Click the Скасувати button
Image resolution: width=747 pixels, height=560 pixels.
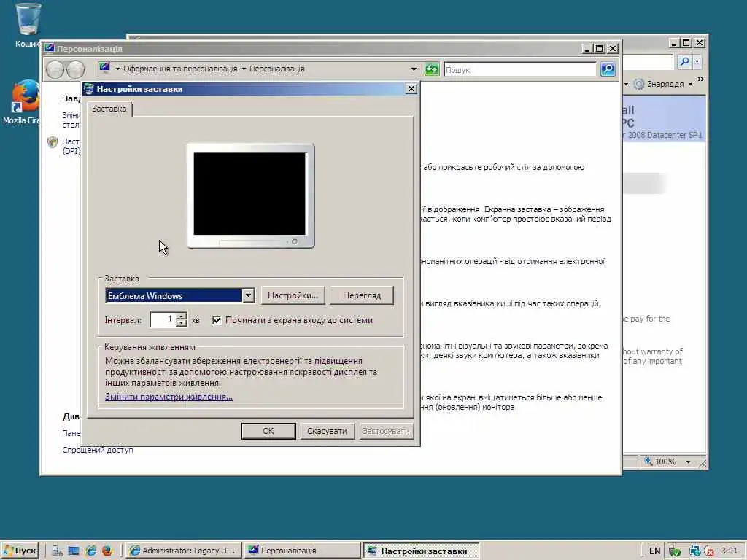327,431
